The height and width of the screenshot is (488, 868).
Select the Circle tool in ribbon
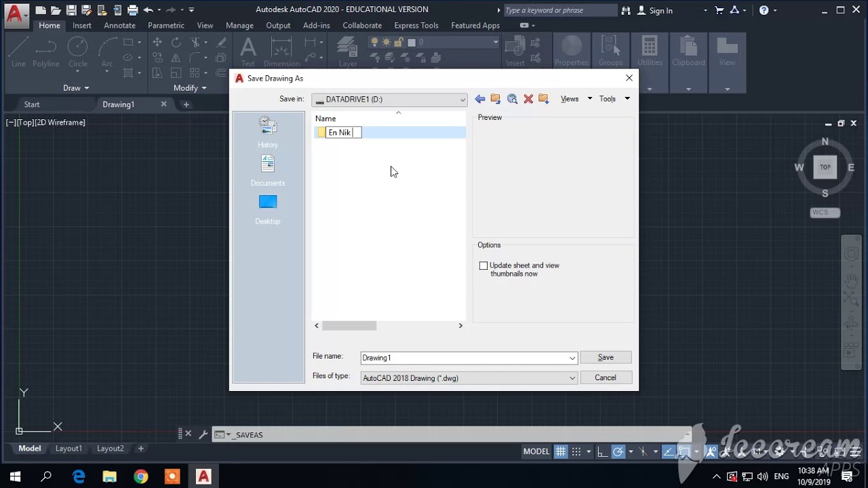pyautogui.click(x=78, y=52)
